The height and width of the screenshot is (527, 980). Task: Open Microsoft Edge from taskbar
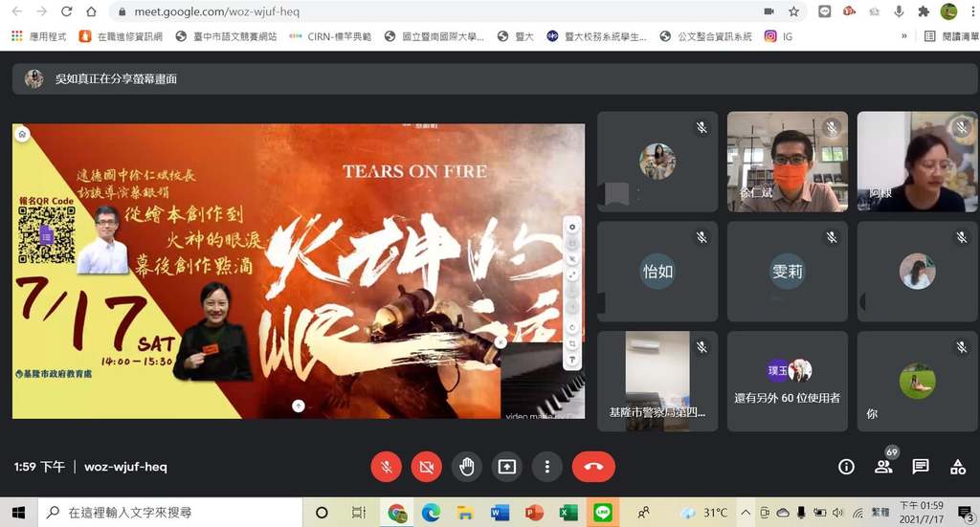click(x=431, y=513)
